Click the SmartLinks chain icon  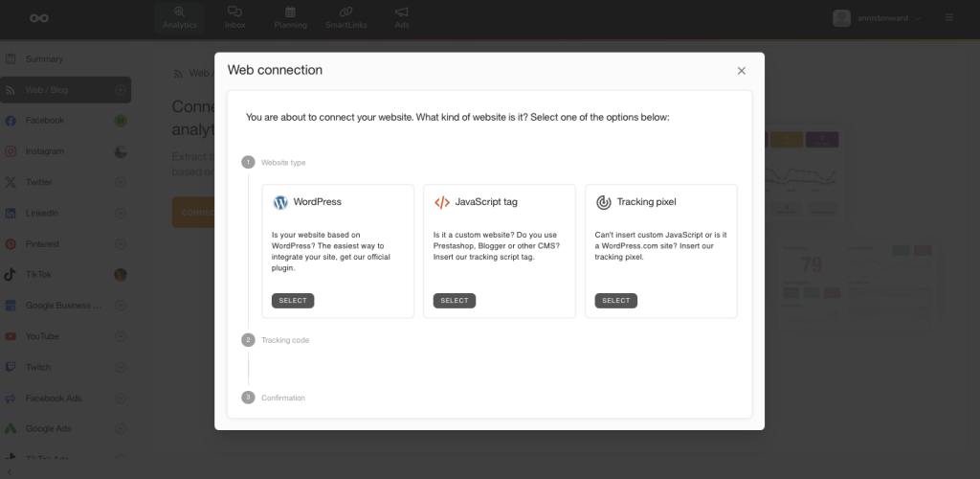click(346, 11)
